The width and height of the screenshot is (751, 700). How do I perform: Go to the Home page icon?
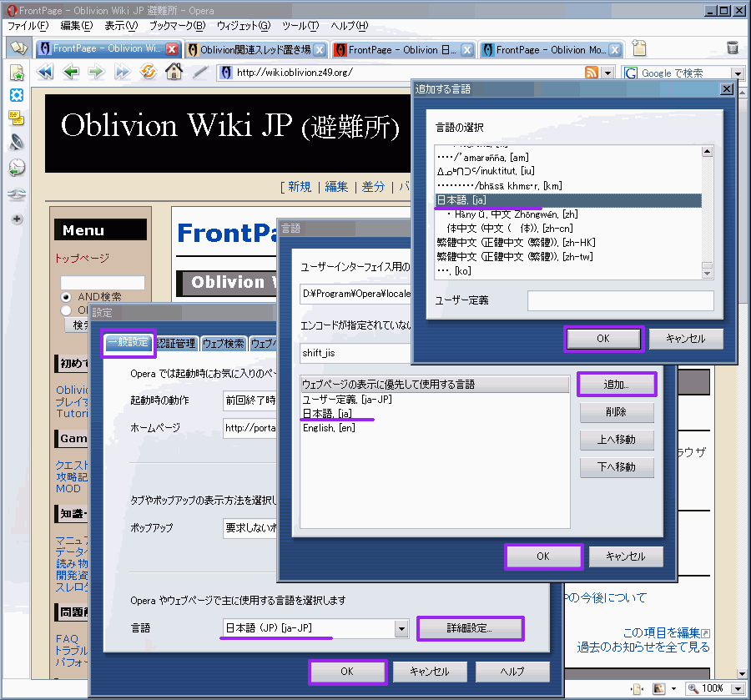(x=174, y=73)
